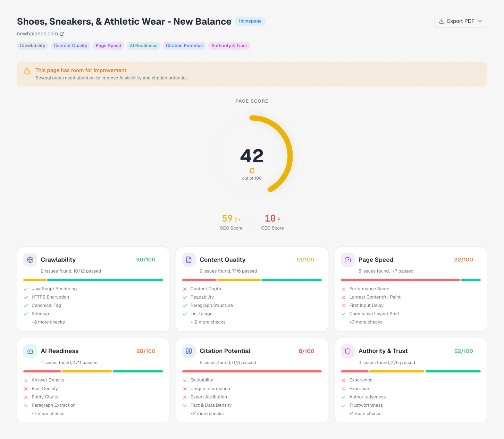Click the Paragraph Extraction check row

(93, 405)
